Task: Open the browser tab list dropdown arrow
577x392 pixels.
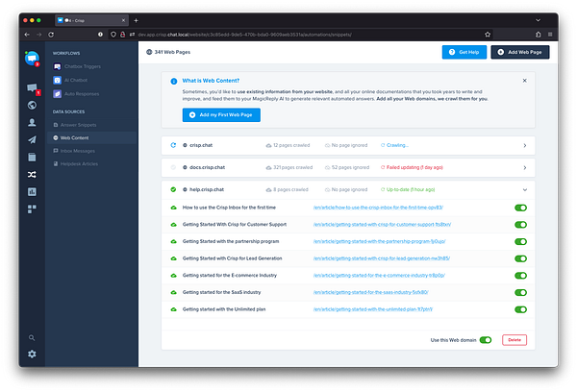Action: point(538,20)
